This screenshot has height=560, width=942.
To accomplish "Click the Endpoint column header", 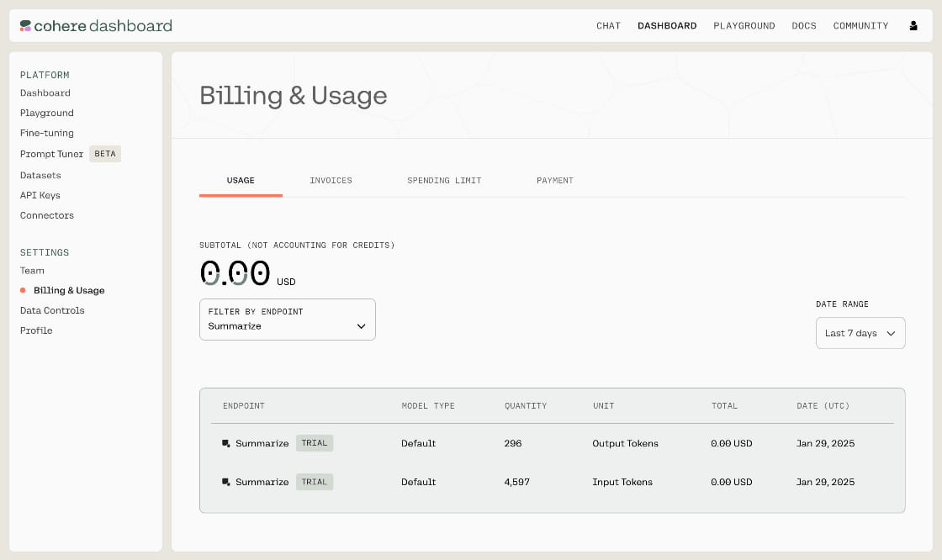I will (x=243, y=405).
